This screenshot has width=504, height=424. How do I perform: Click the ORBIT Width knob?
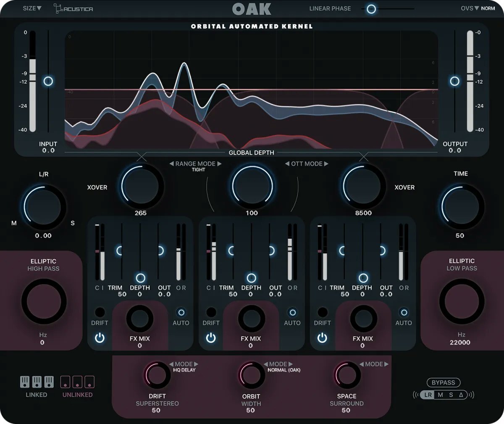click(252, 375)
